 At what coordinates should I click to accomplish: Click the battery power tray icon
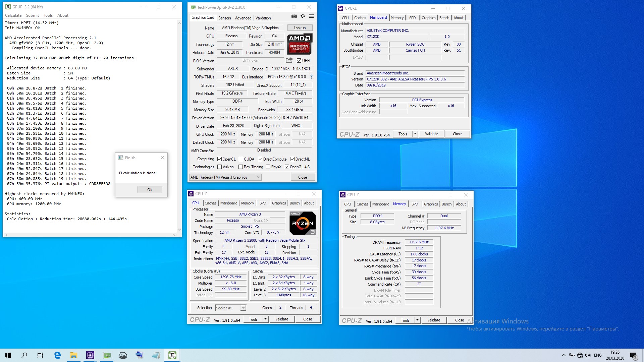[x=572, y=355]
